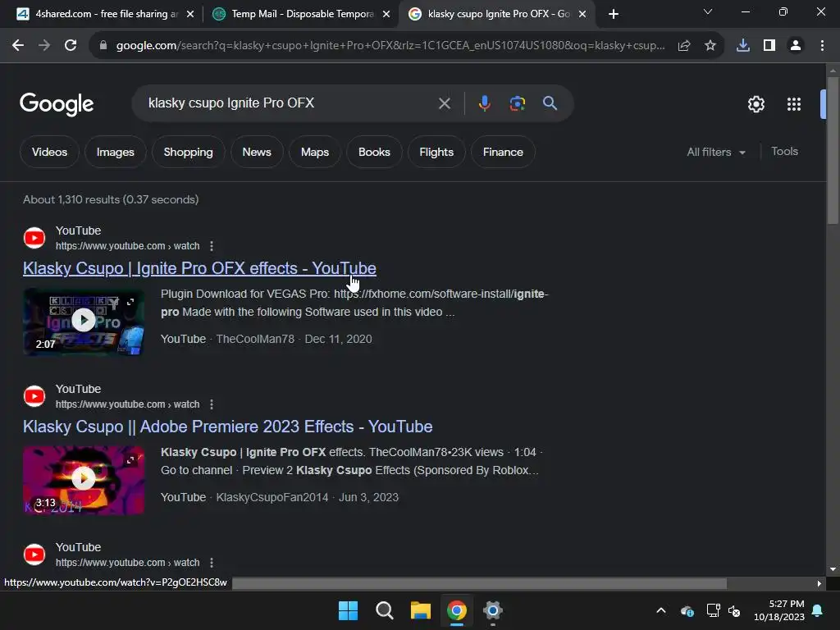Open options for Ignite Pro OFX result

[x=212, y=246]
